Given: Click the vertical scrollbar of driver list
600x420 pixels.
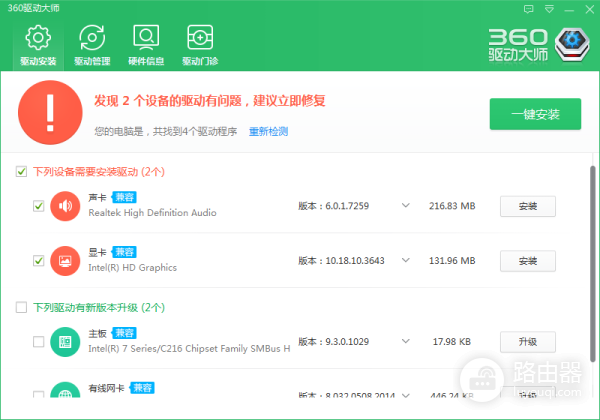Looking at the screenshot, I should click(x=592, y=264).
